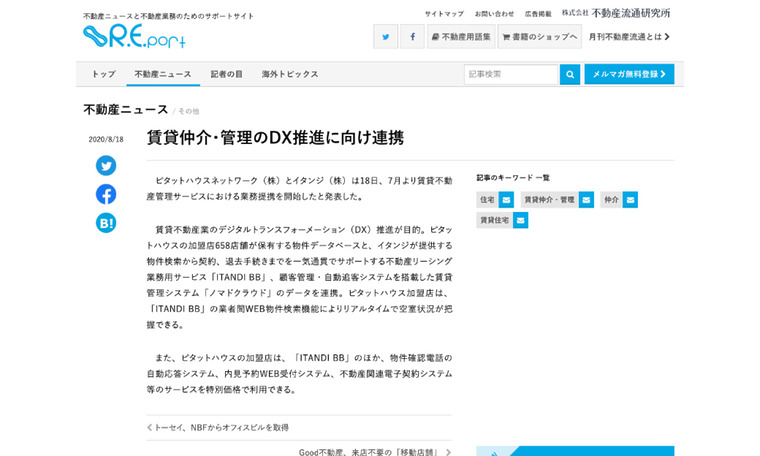760x456 pixels.
Task: Click mail icon beside 住宅 keyword
Action: click(x=506, y=200)
